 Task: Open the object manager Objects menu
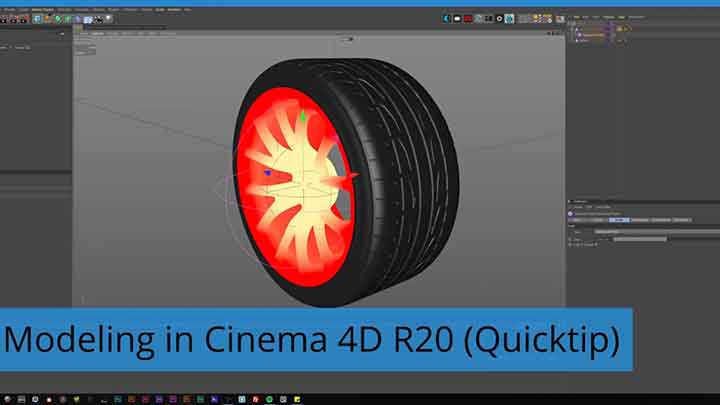point(608,17)
